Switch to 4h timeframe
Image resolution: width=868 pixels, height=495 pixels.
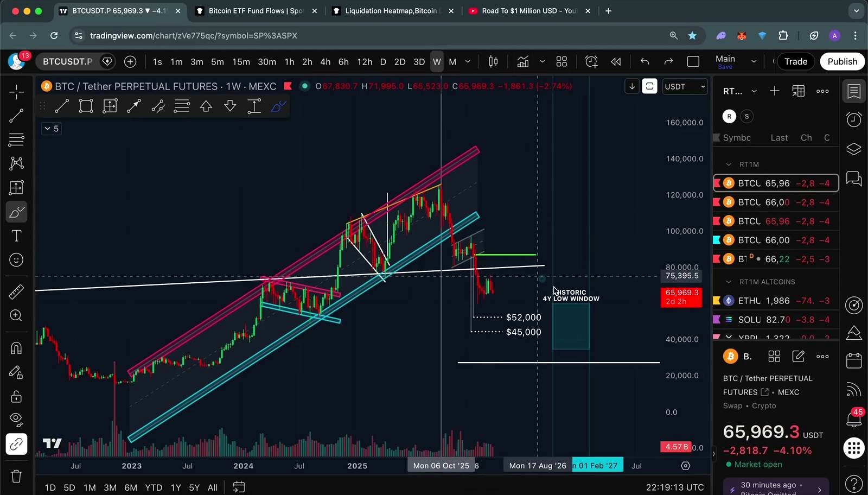click(x=325, y=62)
